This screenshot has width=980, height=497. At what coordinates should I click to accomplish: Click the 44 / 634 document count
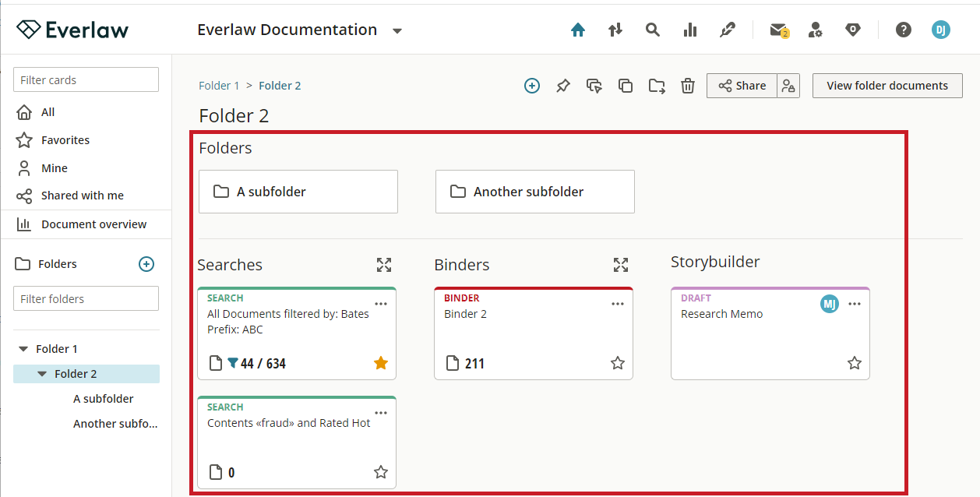tap(263, 364)
